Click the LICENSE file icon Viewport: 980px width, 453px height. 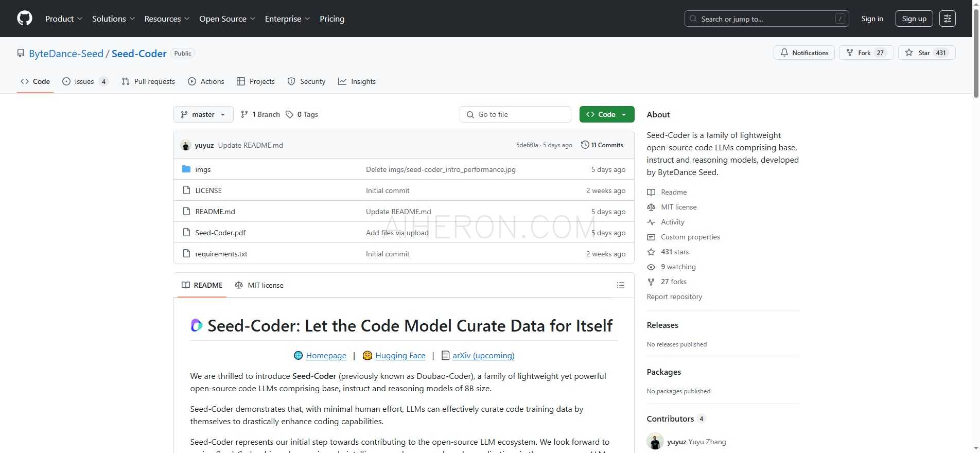pos(186,190)
